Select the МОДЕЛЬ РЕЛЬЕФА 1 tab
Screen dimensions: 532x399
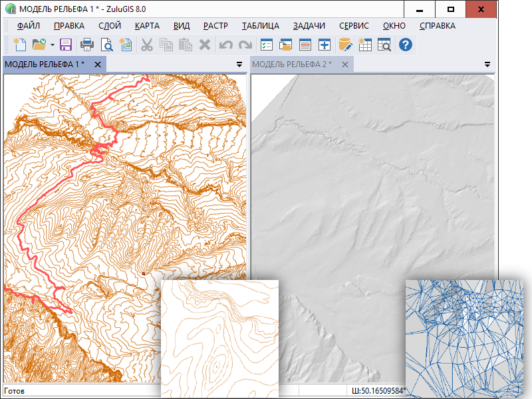[x=45, y=65]
